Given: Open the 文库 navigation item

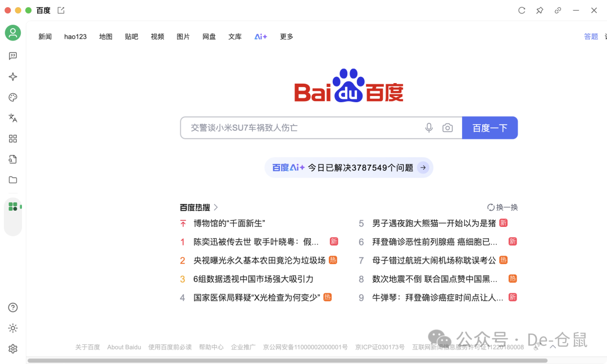Looking at the screenshot, I should tap(235, 37).
